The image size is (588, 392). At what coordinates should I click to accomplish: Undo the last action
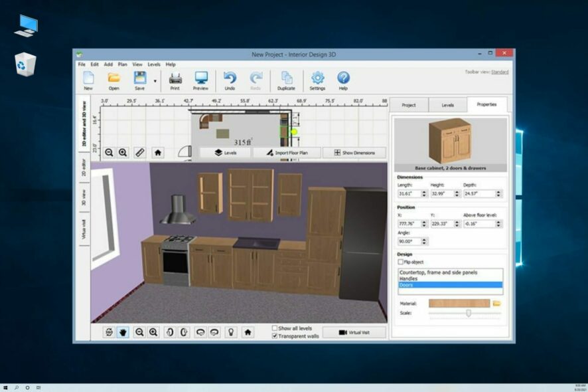230,80
